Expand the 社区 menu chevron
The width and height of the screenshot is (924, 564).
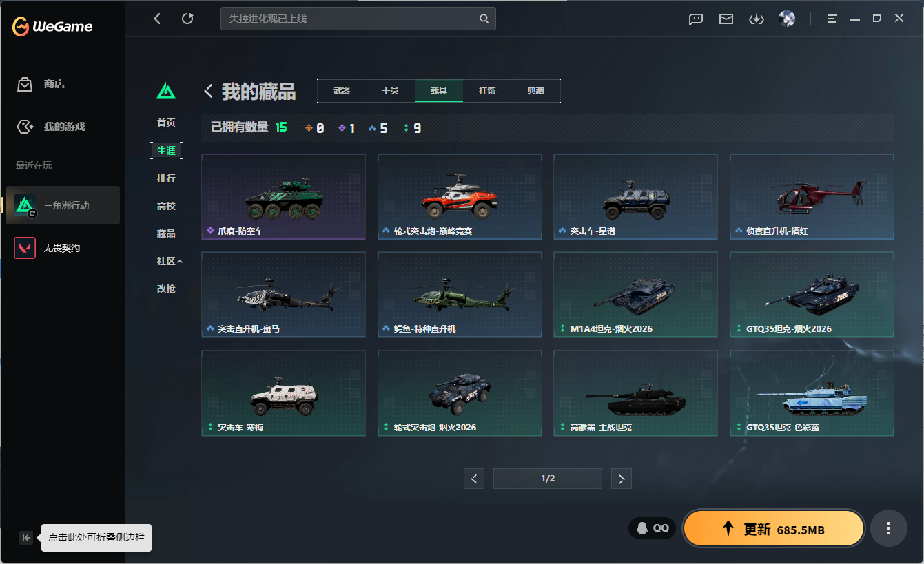click(x=180, y=262)
